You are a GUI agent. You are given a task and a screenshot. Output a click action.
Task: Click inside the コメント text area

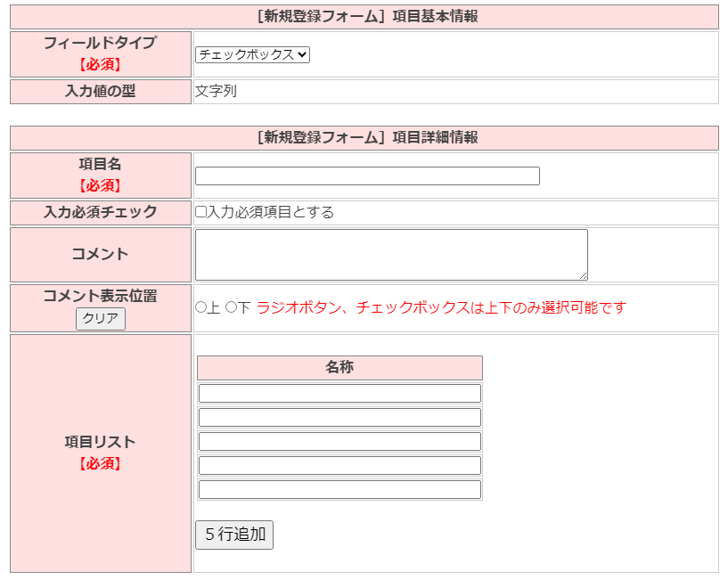[391, 254]
